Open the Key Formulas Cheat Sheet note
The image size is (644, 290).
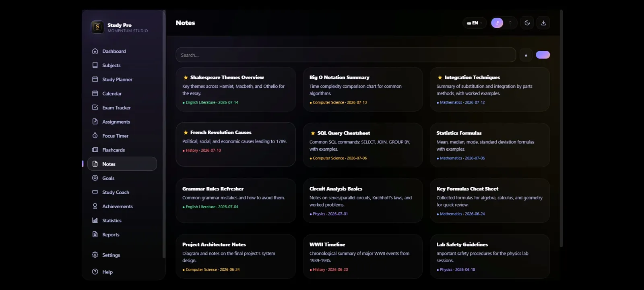click(490, 201)
